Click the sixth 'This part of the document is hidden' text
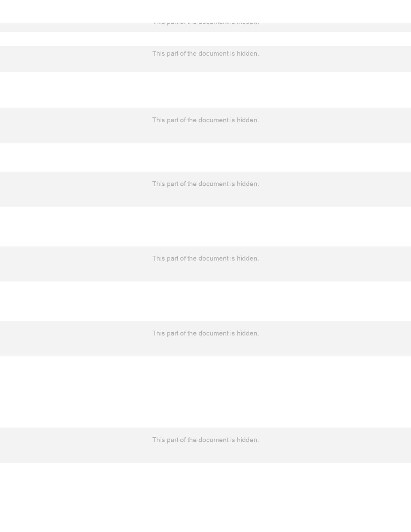411x532 pixels. tap(205, 333)
